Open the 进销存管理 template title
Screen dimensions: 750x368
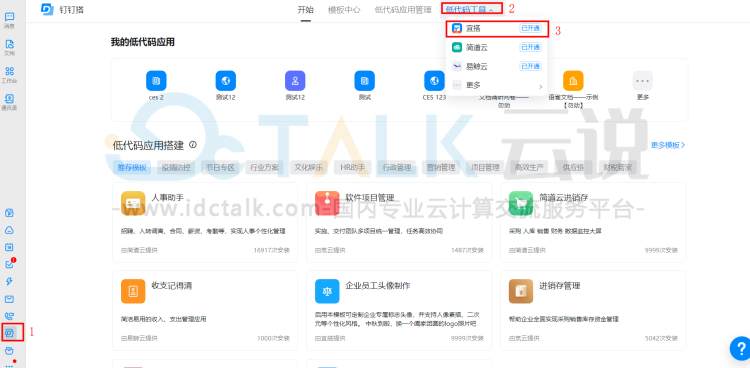[x=560, y=286]
